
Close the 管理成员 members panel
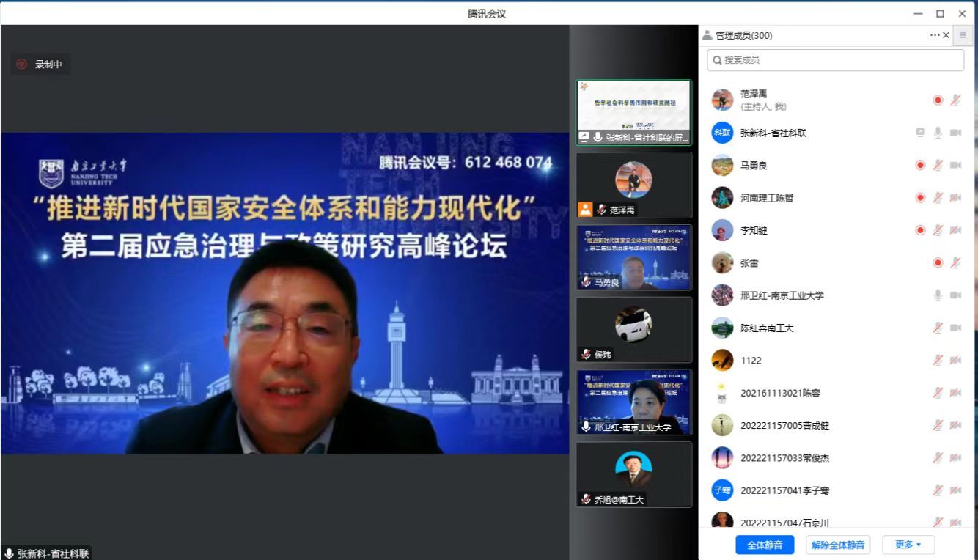(946, 35)
